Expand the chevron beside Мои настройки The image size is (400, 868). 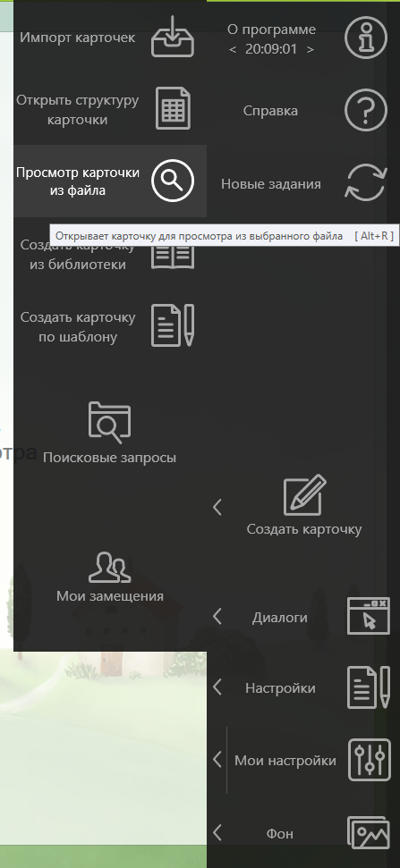click(x=217, y=760)
